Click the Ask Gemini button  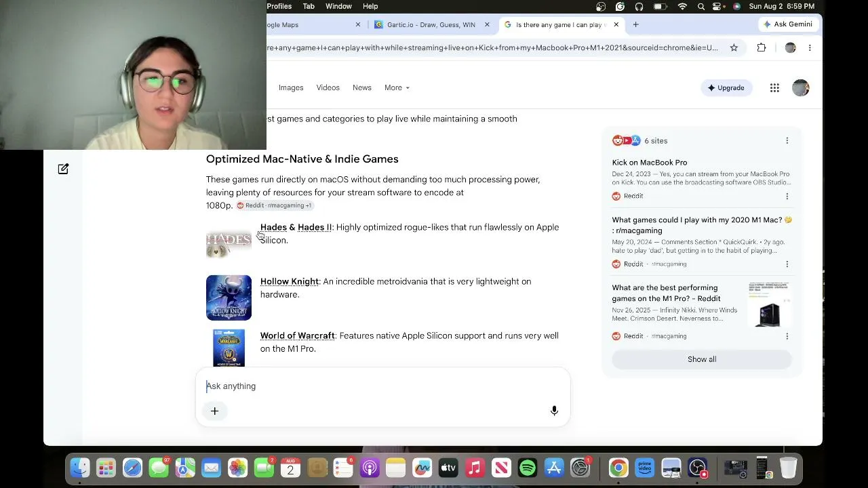point(787,24)
